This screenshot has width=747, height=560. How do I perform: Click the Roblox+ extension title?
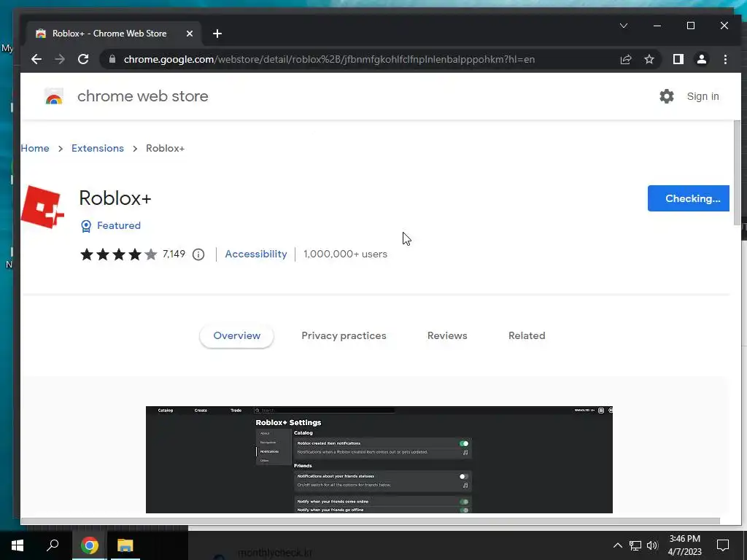[115, 198]
